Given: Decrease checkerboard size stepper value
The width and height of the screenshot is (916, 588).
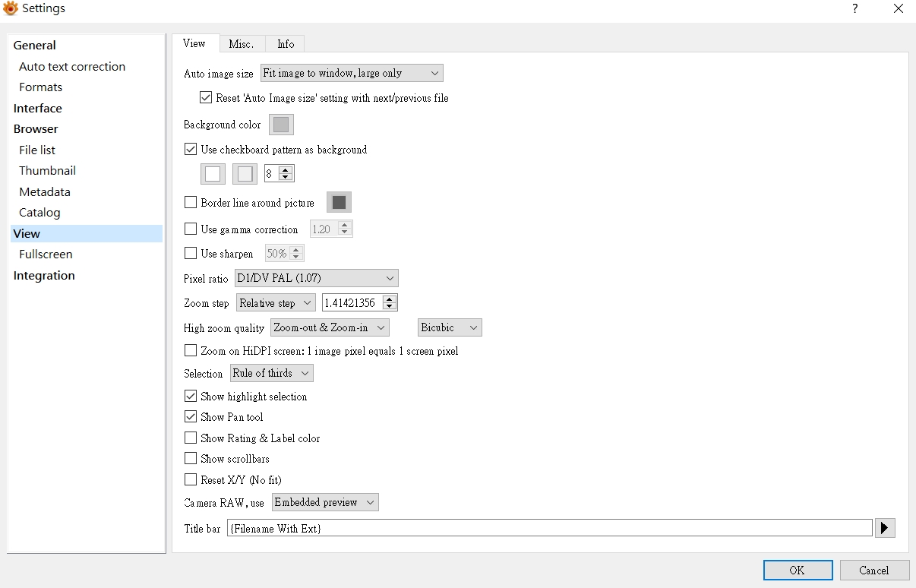Looking at the screenshot, I should (286, 178).
